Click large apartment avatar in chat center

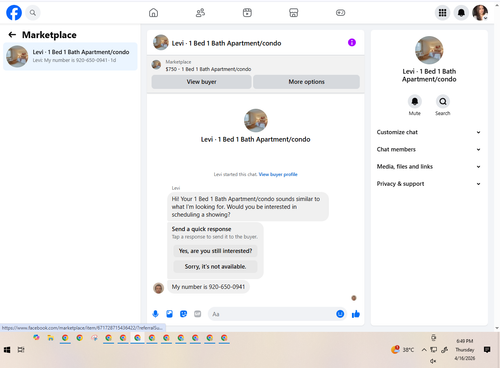(x=256, y=120)
